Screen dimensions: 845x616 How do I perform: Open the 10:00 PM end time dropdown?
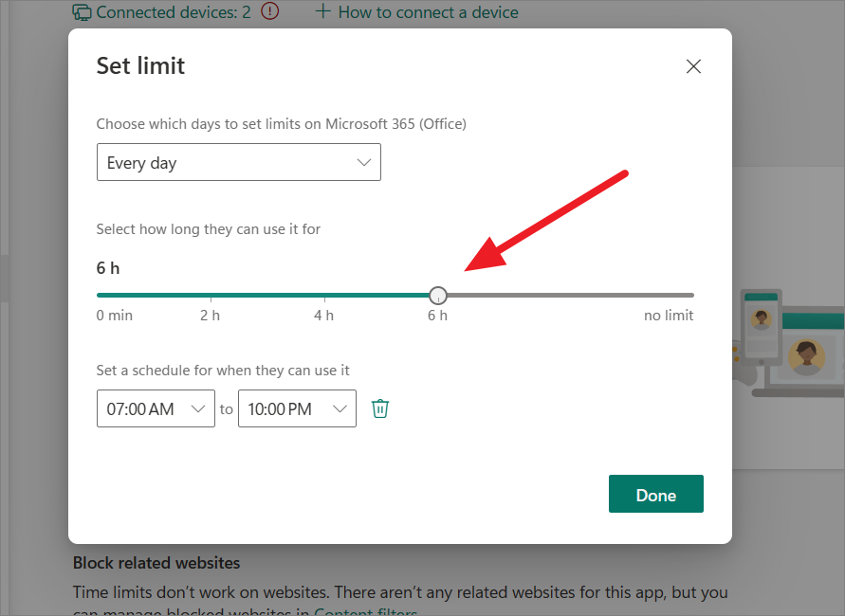297,408
